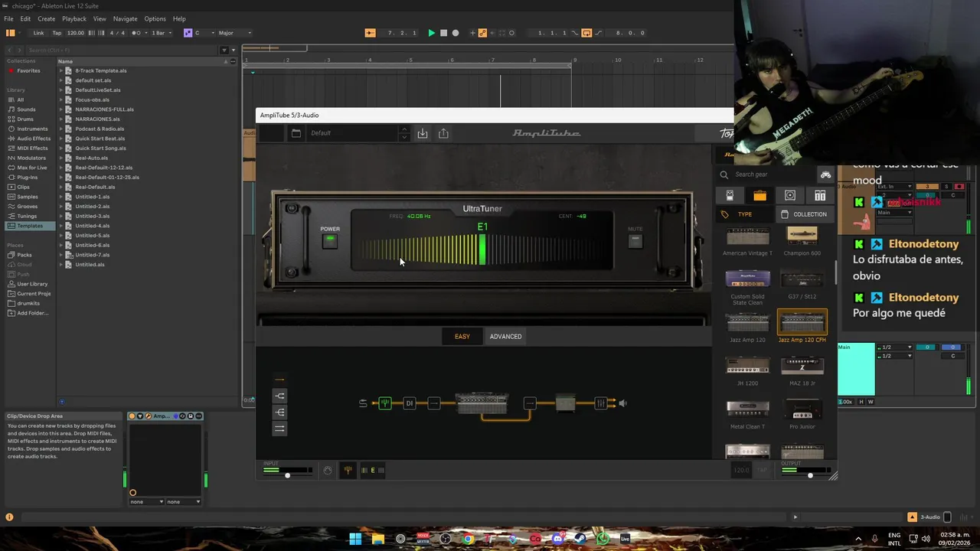
Task: Click the input source icon in chain
Action: tap(363, 403)
